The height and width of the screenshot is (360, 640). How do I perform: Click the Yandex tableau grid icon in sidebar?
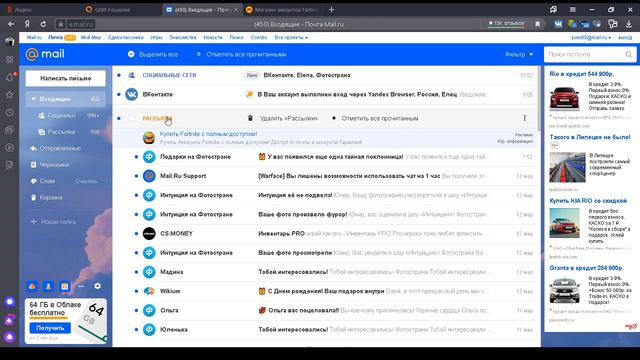(x=9, y=60)
